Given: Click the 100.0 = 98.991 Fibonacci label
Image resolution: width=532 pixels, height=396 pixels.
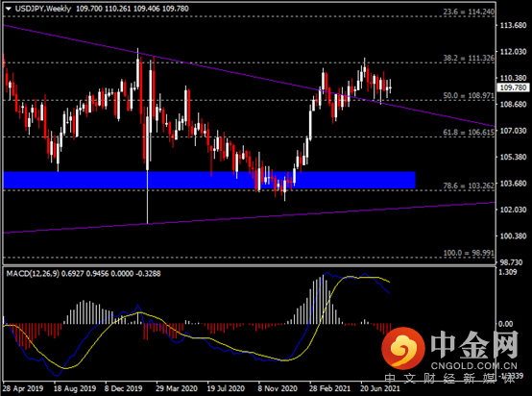Looking at the screenshot, I should (x=469, y=253).
